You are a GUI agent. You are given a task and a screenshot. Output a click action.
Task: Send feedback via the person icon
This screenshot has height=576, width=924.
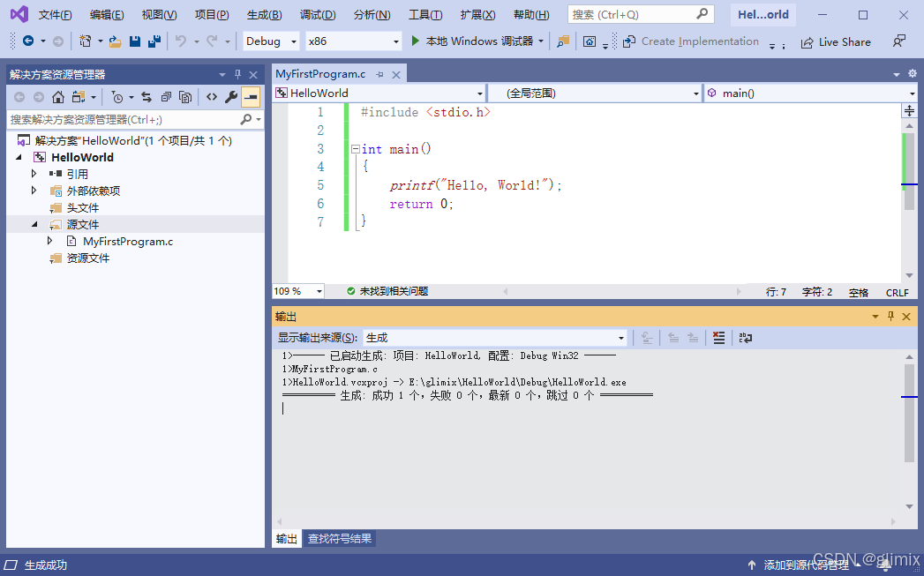pos(898,41)
